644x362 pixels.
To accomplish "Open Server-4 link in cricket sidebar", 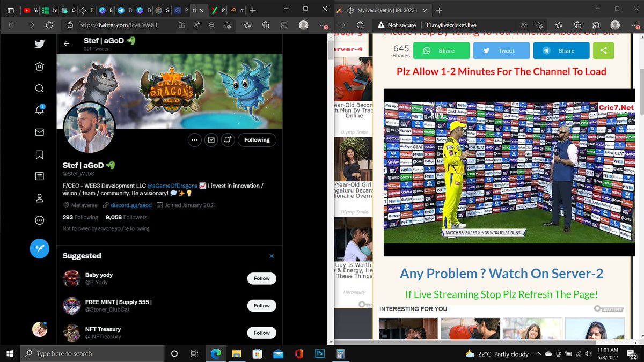I will (349, 49).
